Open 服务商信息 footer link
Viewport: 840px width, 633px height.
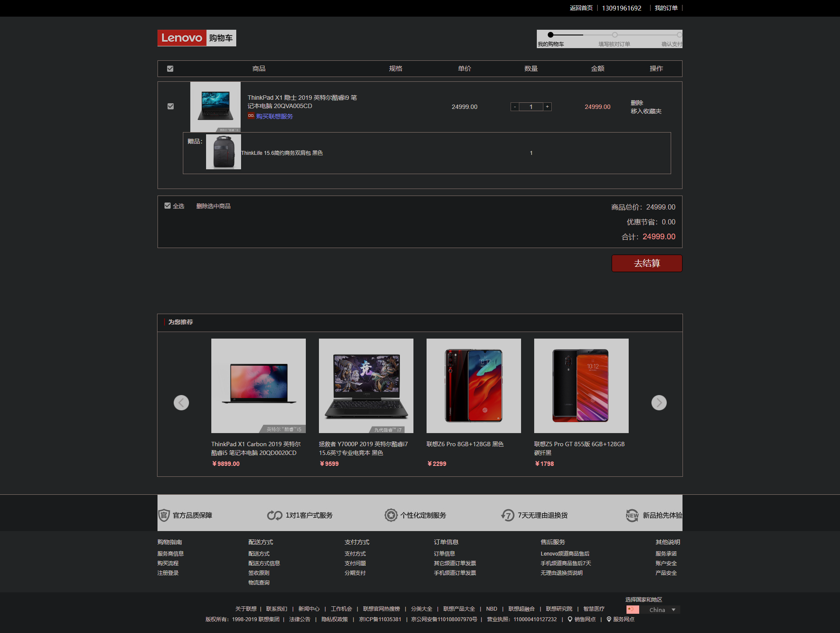(171, 554)
